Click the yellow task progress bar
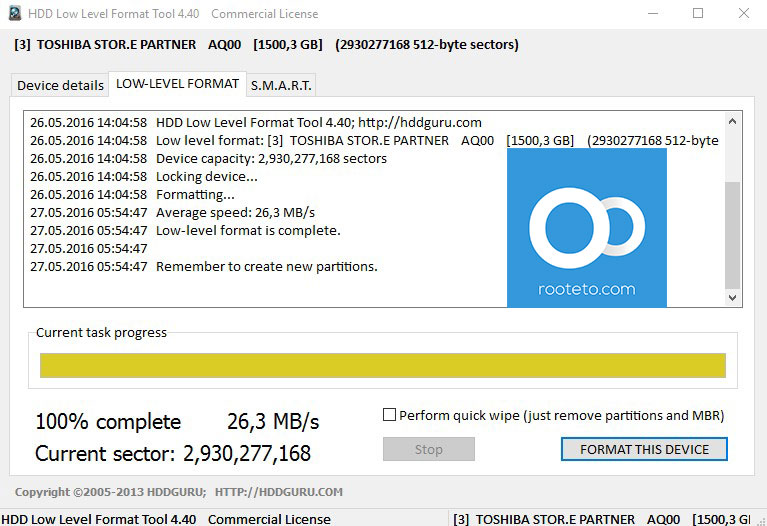 pyautogui.click(x=383, y=366)
